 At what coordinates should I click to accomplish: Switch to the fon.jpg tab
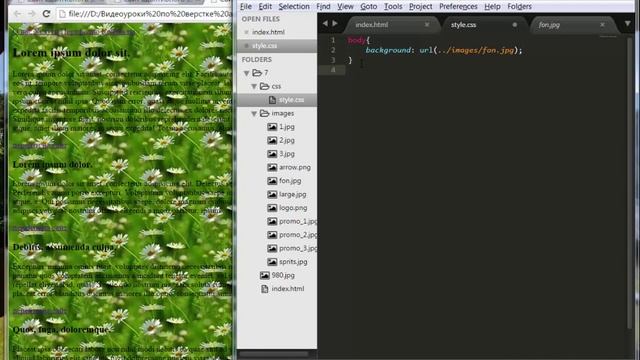(x=549, y=24)
